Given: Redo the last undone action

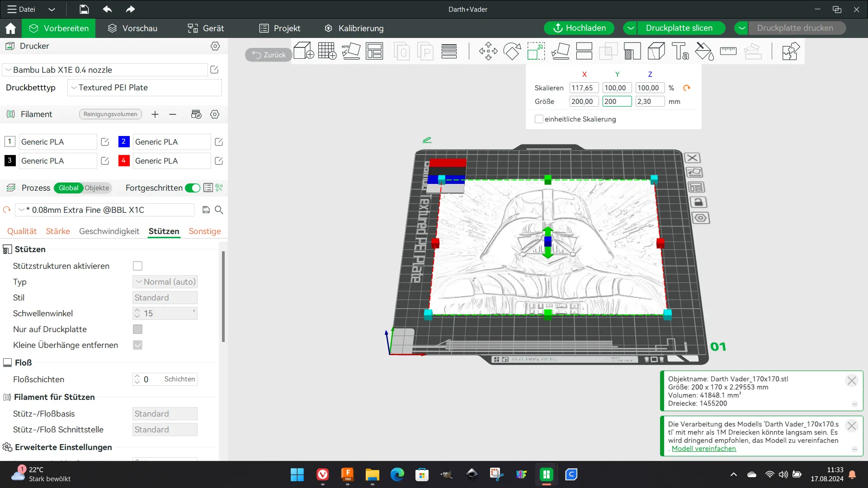Looking at the screenshot, I should pos(130,9).
